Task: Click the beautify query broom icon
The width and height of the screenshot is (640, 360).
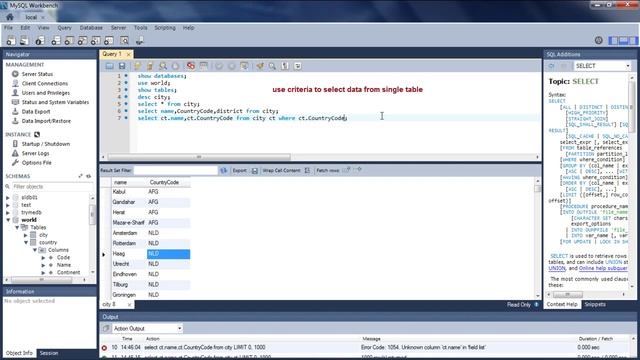Action: click(260, 66)
